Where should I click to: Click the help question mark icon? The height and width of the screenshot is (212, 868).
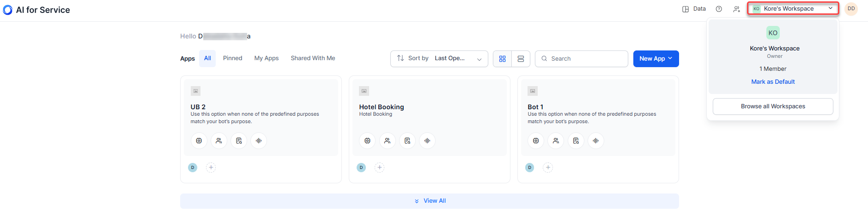719,9
